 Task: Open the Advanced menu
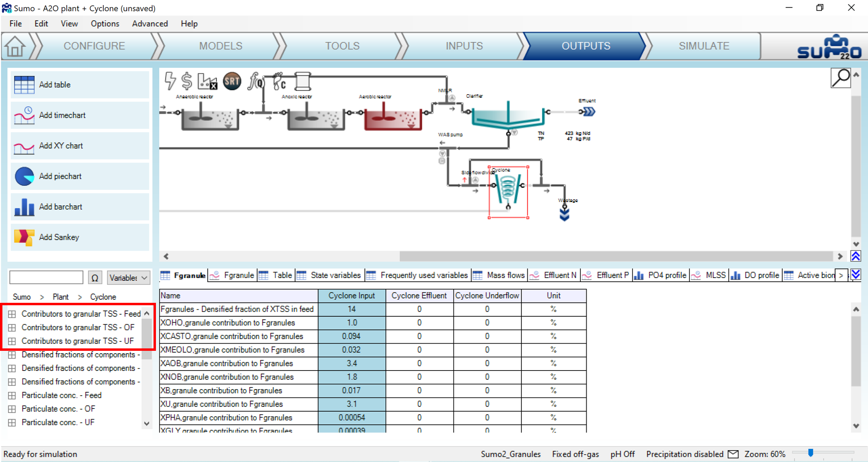(150, 23)
